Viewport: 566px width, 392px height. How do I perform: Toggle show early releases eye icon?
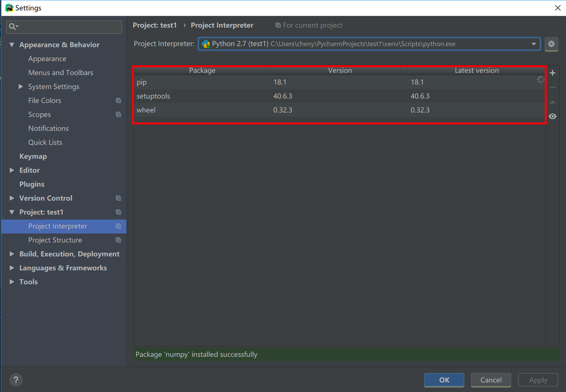pyautogui.click(x=553, y=116)
